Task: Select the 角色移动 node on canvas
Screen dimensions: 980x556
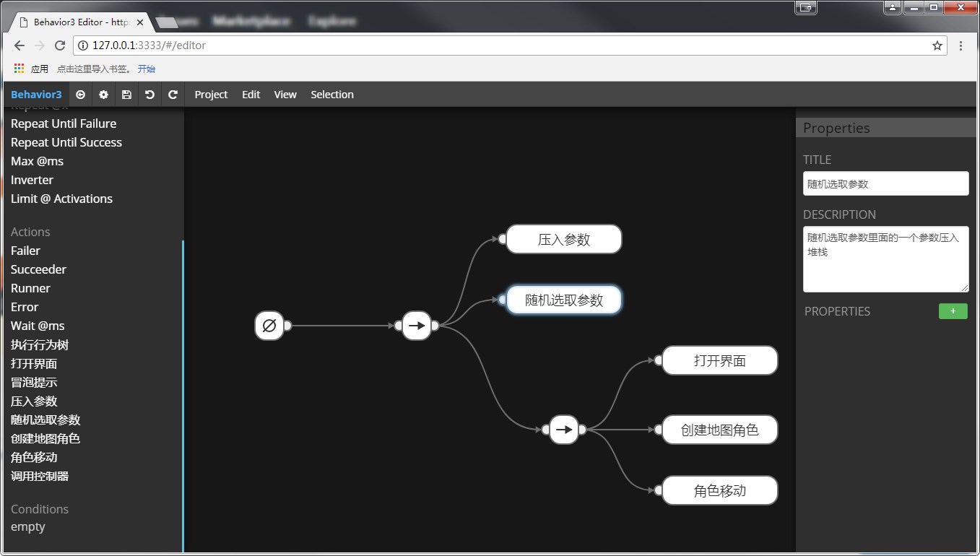Action: [x=720, y=490]
